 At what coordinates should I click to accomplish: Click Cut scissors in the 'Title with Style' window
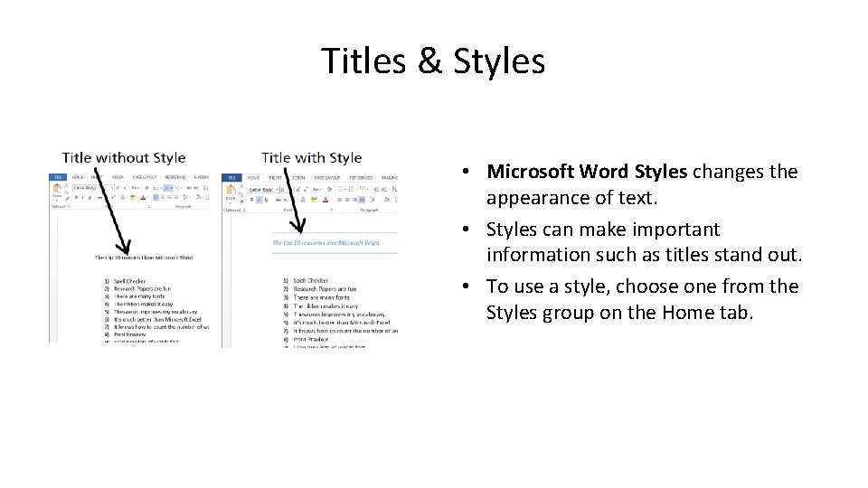[241, 186]
